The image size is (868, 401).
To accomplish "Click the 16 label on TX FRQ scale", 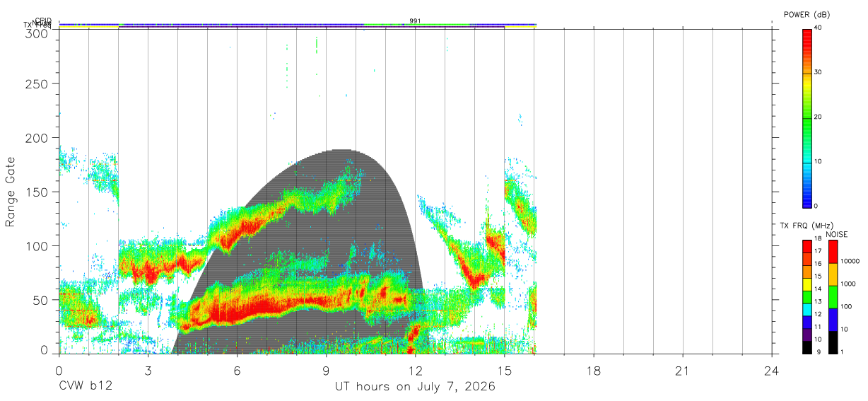I will 819,264.
